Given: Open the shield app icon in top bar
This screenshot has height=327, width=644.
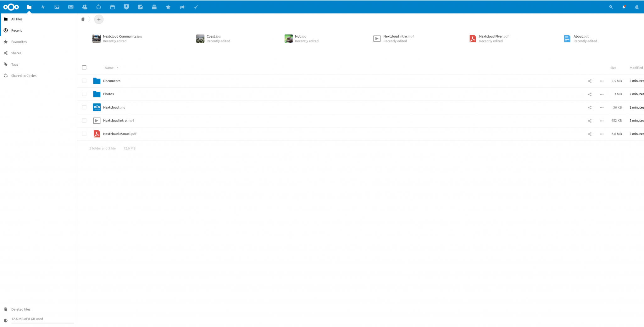Looking at the screenshot, I should [x=126, y=7].
